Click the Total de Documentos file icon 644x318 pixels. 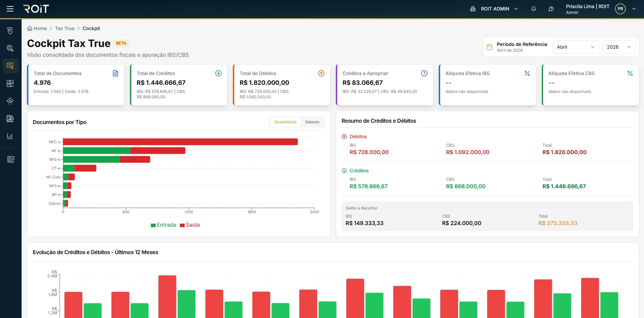[115, 73]
